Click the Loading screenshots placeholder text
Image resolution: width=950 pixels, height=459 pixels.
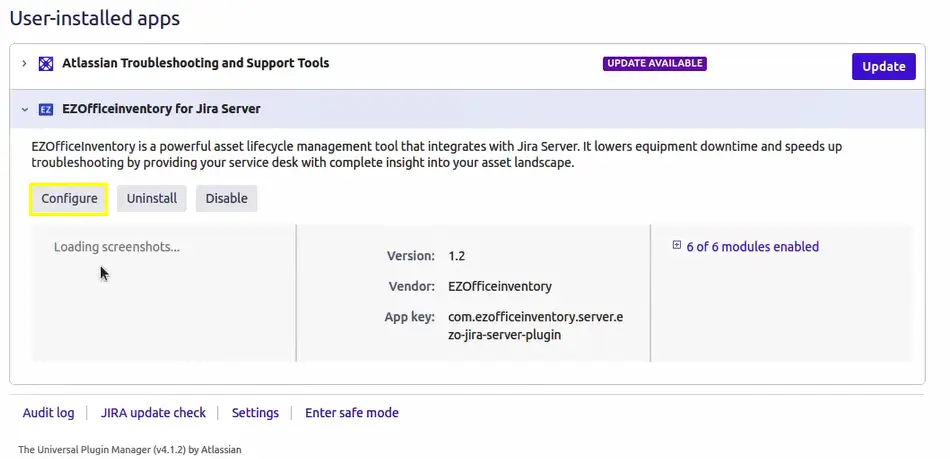click(x=116, y=247)
